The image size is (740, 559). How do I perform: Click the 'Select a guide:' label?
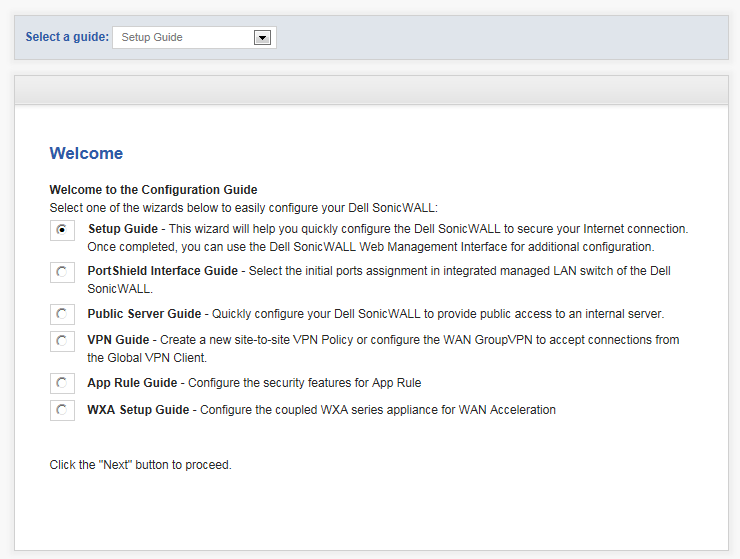tap(67, 37)
